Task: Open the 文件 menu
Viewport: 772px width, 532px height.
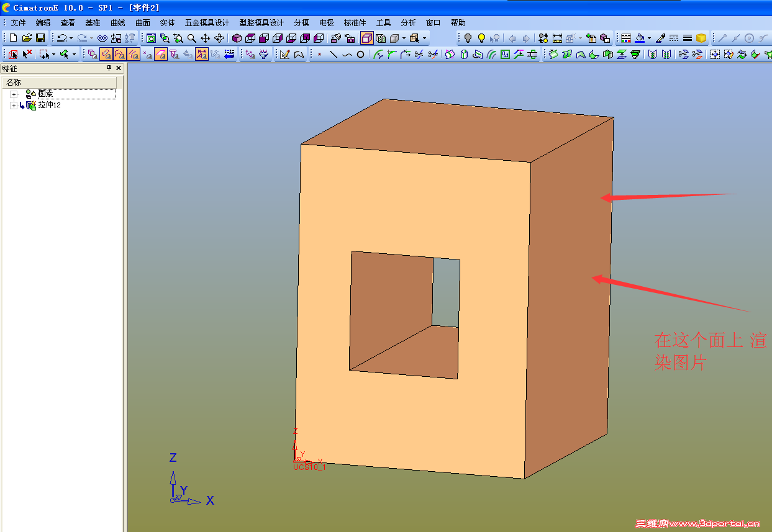Action: pos(18,22)
